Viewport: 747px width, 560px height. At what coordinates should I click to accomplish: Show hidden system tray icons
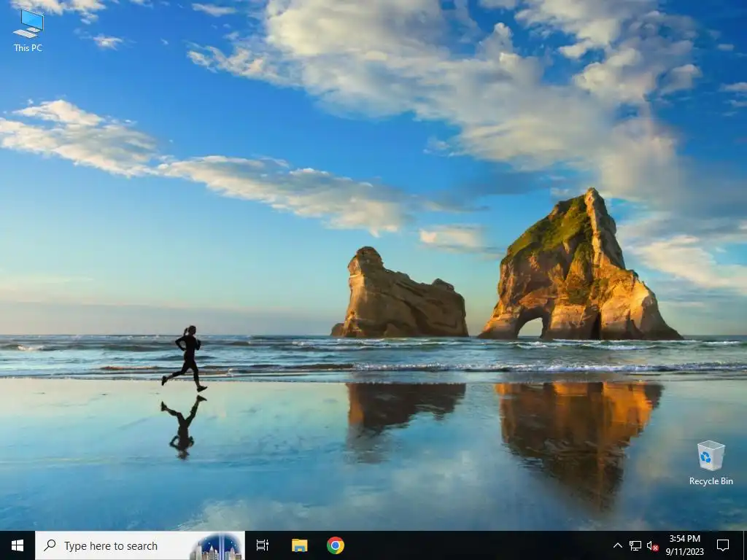(617, 545)
